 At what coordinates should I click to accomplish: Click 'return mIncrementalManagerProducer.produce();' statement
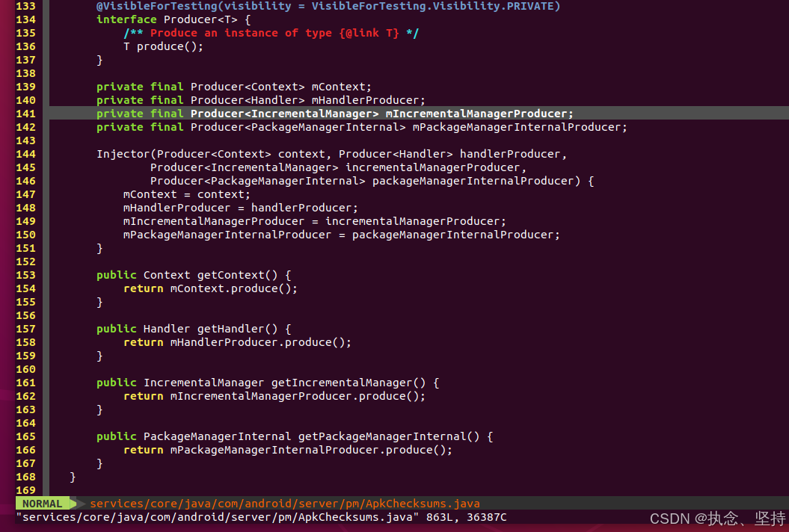tap(274, 396)
